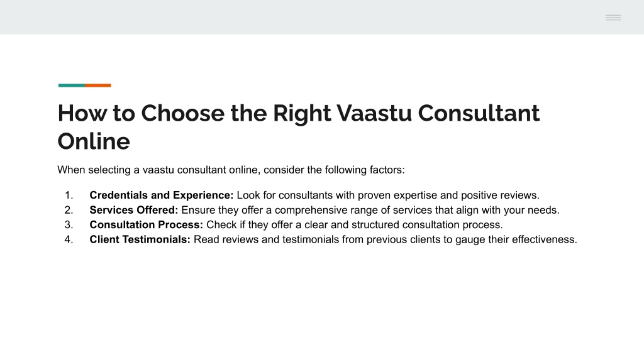The width and height of the screenshot is (644, 362).
Task: Click the word 'Online' in the heading
Action: pyautogui.click(x=94, y=141)
